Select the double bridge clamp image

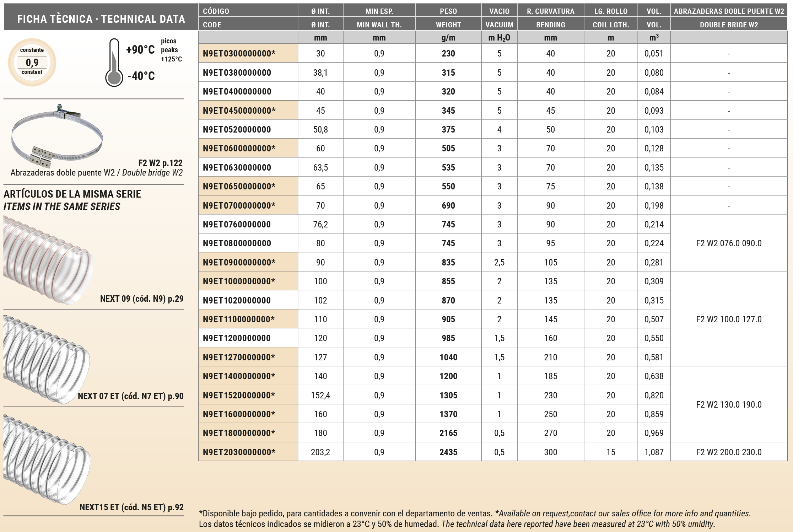(x=57, y=136)
